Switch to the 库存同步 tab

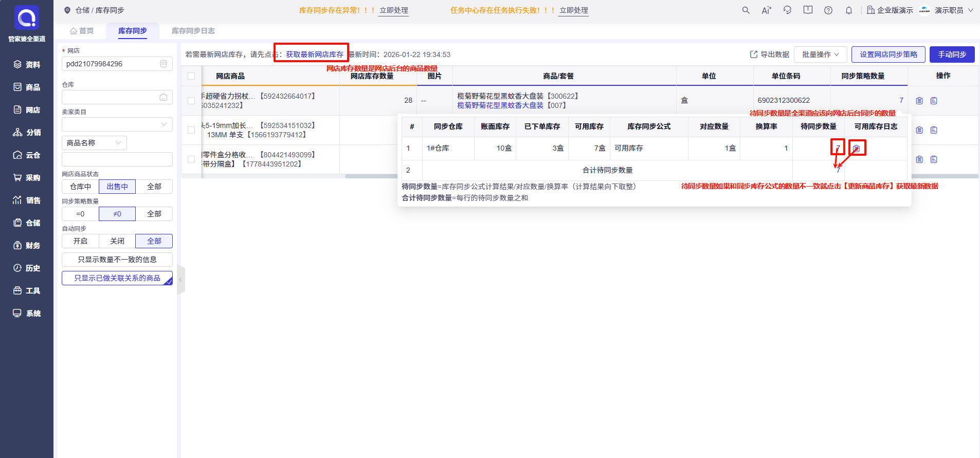tap(133, 31)
